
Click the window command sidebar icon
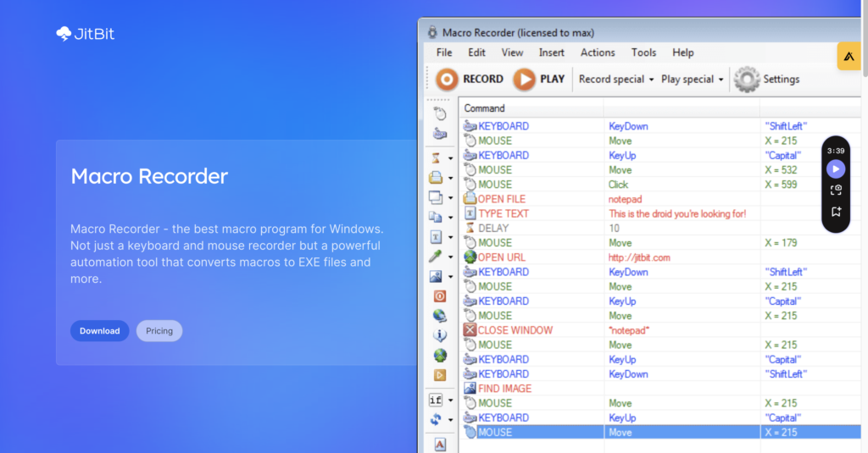[x=436, y=197]
